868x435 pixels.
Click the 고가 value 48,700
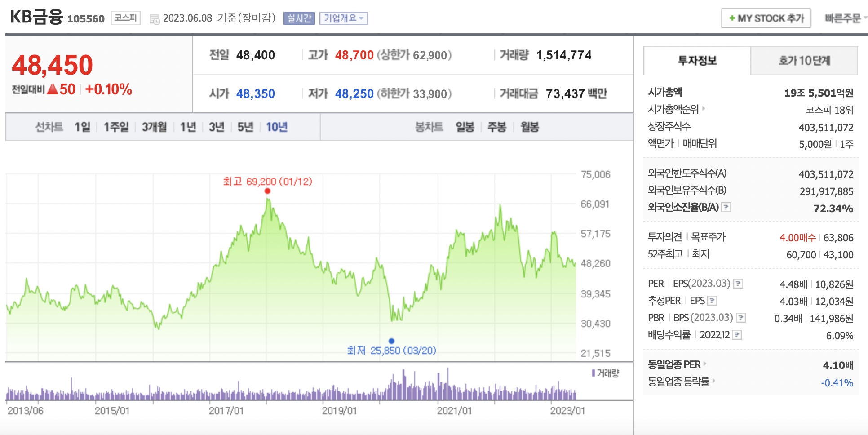tap(354, 55)
